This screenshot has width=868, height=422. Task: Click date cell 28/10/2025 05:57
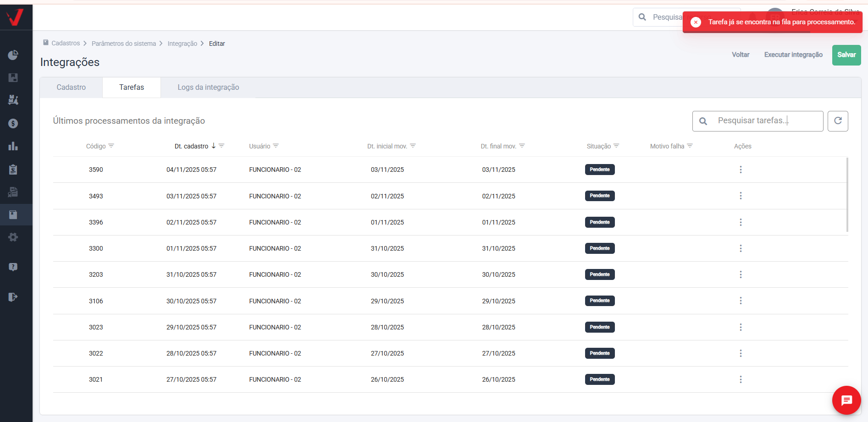[191, 353]
